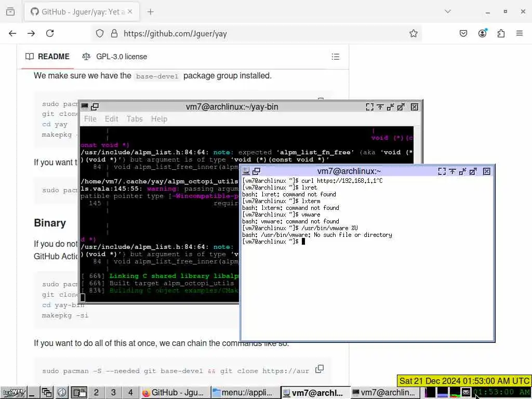Image resolution: width=532 pixels, height=399 pixels.
Task: Click the 'makepkg -si' line under Binary
Action: (65, 315)
